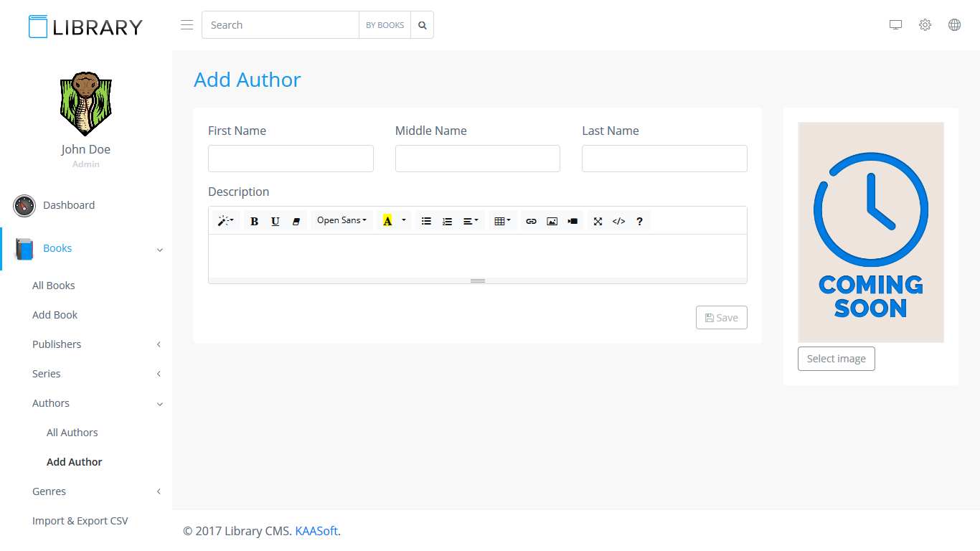Insert a picture via the editor image icon
Image resolution: width=980 pixels, height=551 pixels.
coord(552,221)
